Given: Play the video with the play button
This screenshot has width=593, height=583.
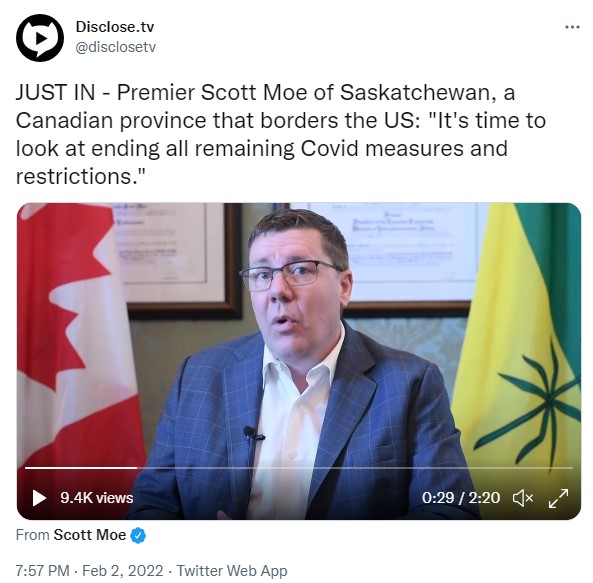Looking at the screenshot, I should [39, 498].
